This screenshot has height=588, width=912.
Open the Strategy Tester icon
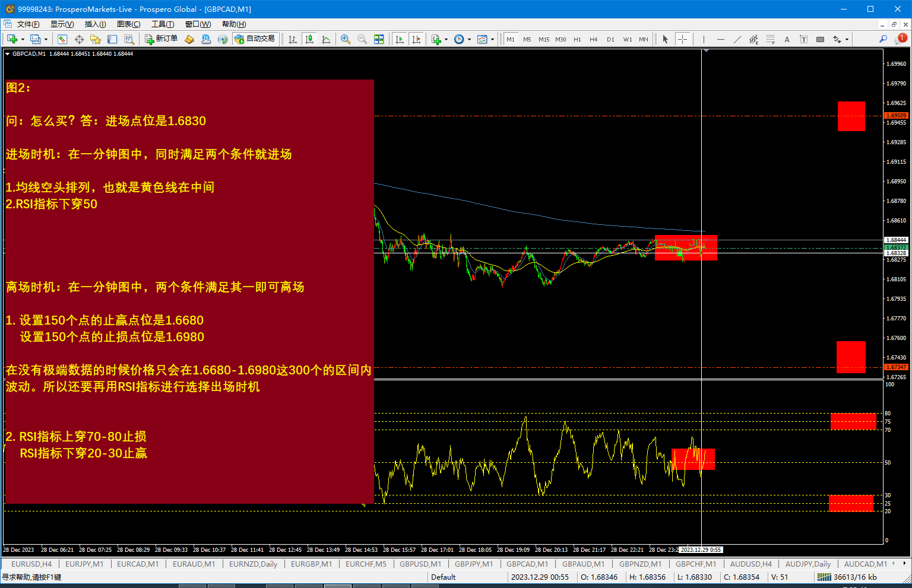[129, 39]
